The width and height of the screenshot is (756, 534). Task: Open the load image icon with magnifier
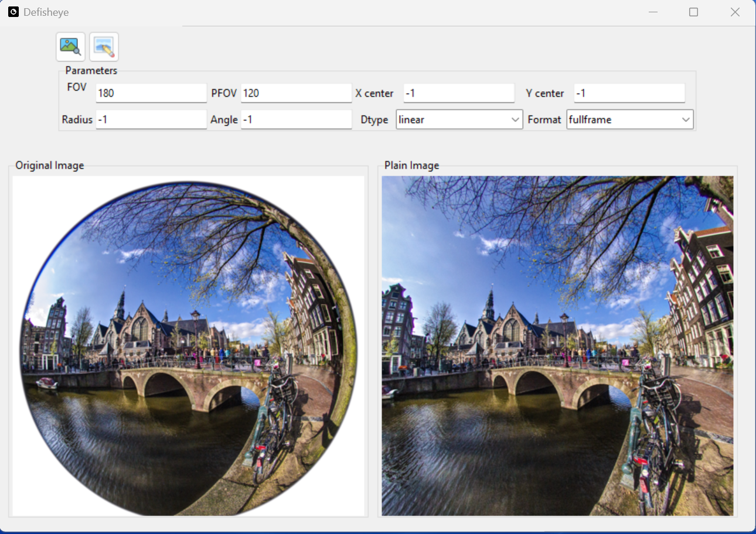click(70, 47)
